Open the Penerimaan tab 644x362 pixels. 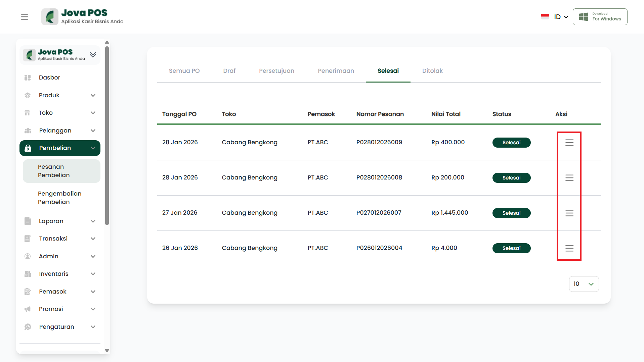click(336, 71)
